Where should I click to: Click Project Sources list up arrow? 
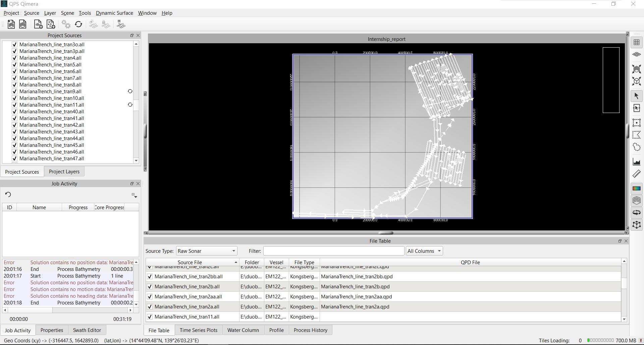(136, 44)
